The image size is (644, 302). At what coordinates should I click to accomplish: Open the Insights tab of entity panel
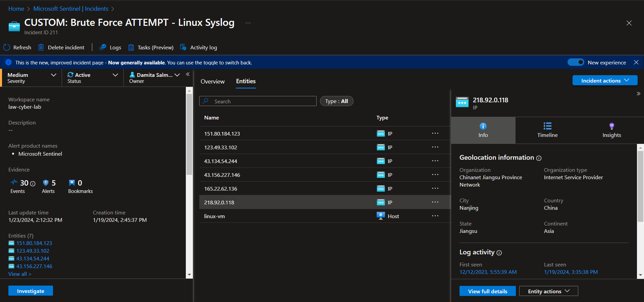tap(612, 130)
